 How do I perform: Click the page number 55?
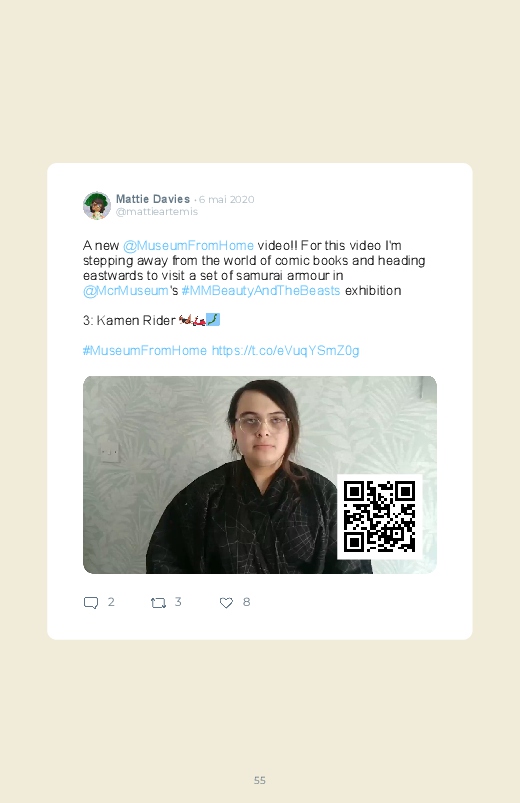coord(260,780)
